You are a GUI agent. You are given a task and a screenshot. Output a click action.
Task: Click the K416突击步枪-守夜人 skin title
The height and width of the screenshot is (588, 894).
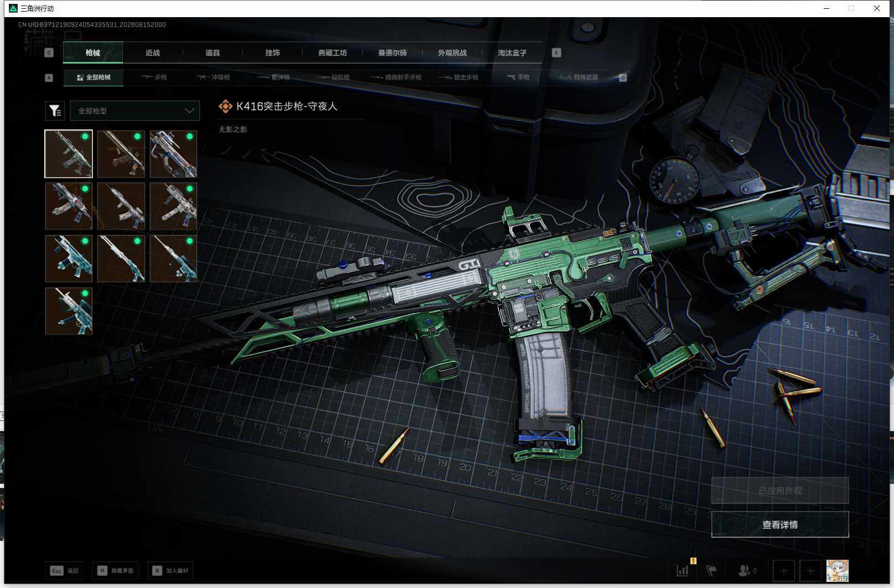pyautogui.click(x=287, y=106)
